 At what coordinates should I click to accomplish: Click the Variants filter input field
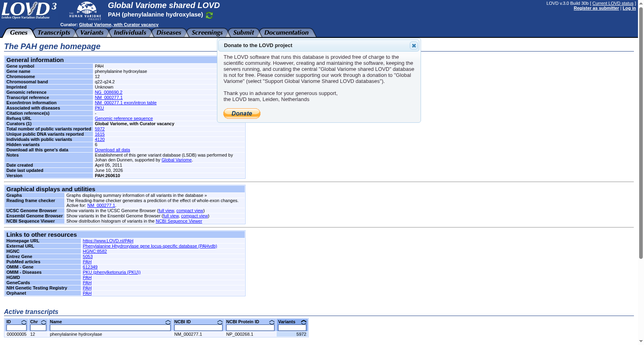click(292, 328)
